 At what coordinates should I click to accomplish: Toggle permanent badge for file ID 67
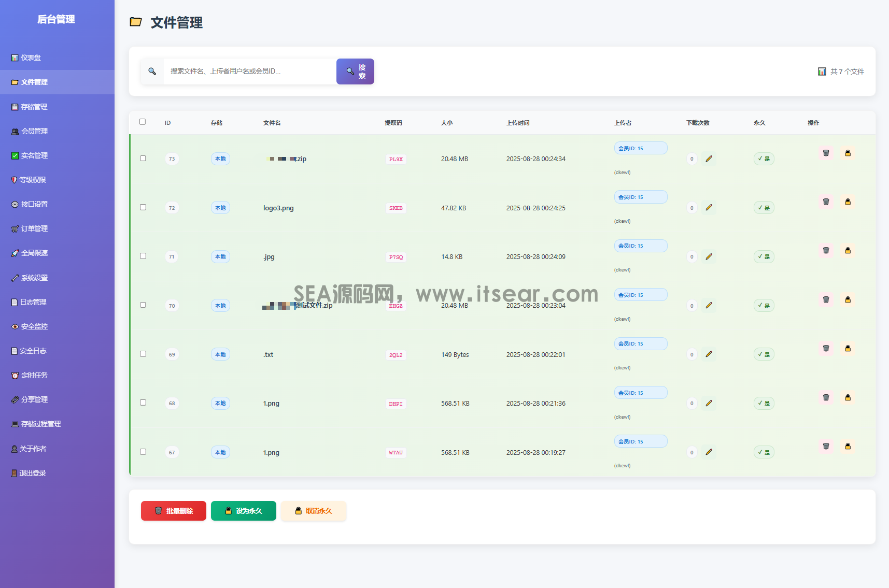tap(764, 452)
